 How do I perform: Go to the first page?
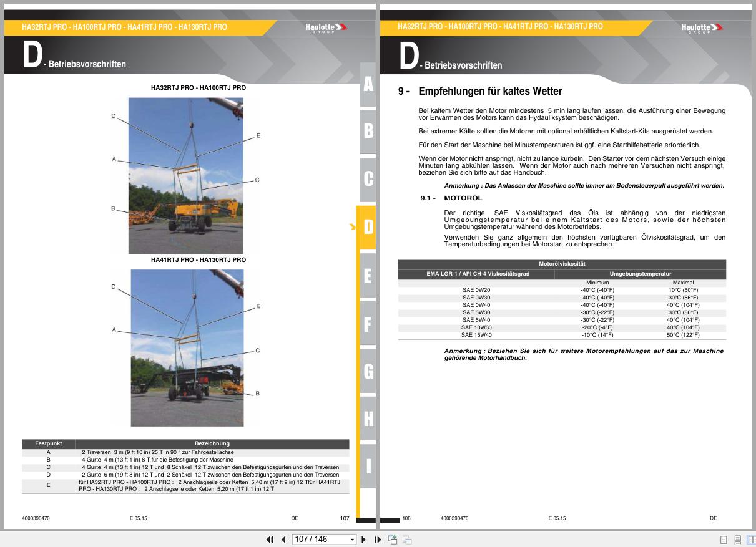[x=270, y=540]
